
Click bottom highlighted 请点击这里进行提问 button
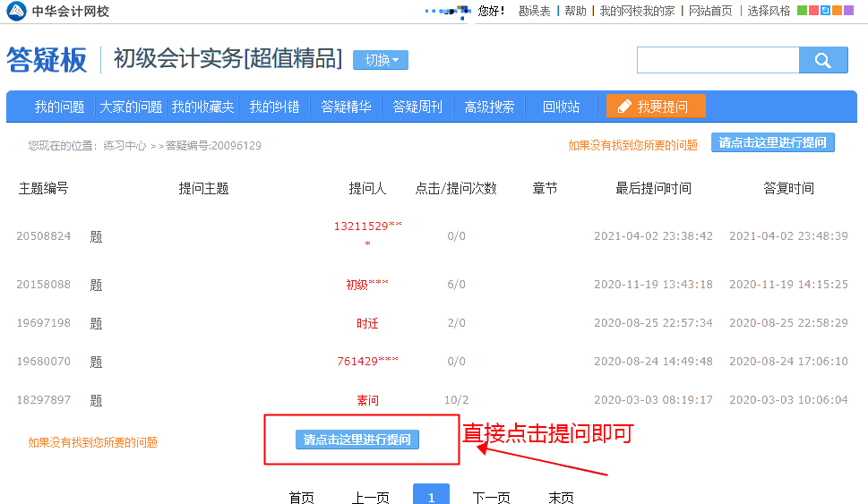(357, 440)
